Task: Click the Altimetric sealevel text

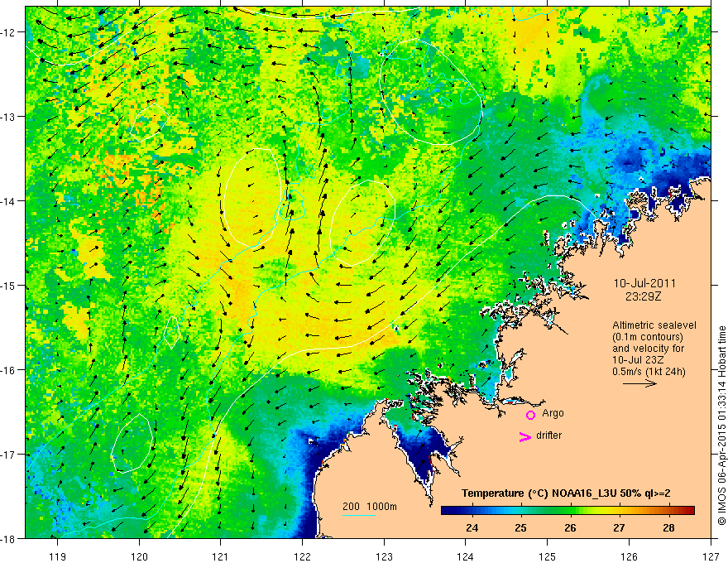Action: click(654, 325)
